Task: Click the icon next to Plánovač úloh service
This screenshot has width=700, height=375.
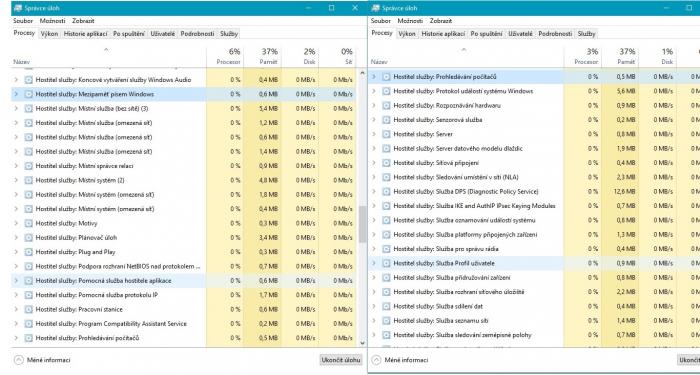Action: pos(29,238)
